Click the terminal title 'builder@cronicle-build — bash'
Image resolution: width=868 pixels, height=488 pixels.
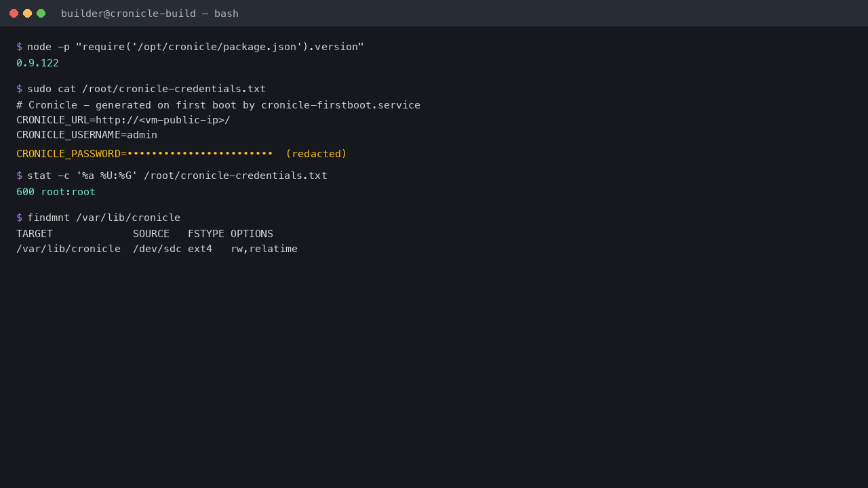150,14
